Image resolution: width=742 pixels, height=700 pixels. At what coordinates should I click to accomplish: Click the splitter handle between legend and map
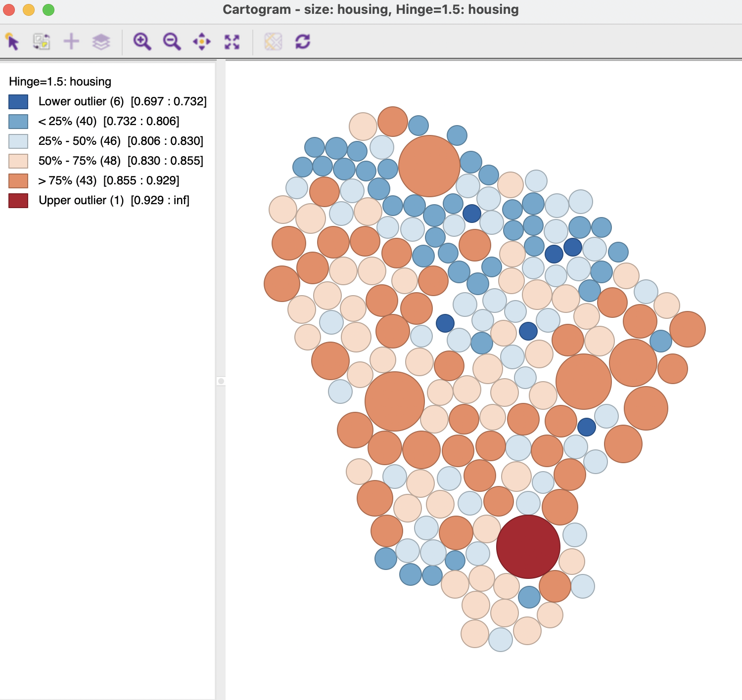click(x=221, y=381)
